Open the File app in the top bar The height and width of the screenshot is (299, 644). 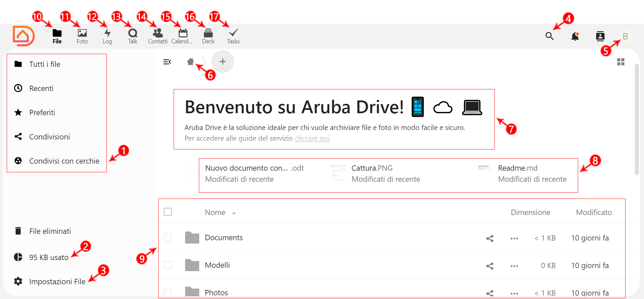point(57,36)
